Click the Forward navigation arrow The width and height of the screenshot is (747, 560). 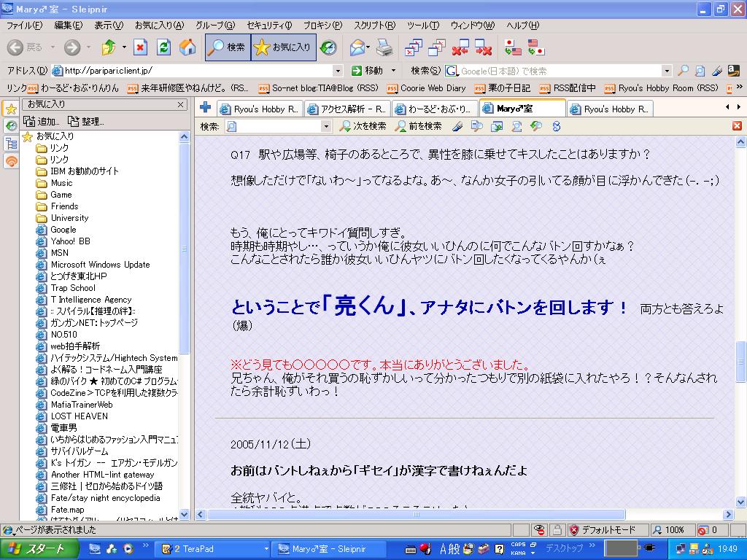72,47
